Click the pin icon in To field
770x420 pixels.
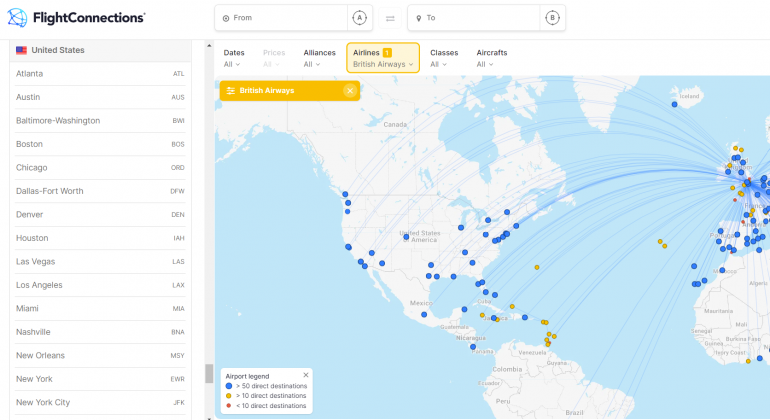point(419,18)
